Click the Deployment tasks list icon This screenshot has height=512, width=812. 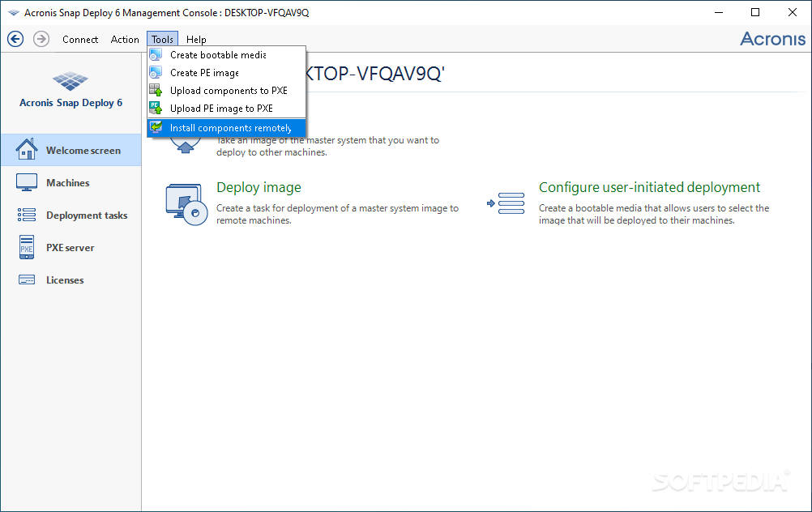coord(27,215)
